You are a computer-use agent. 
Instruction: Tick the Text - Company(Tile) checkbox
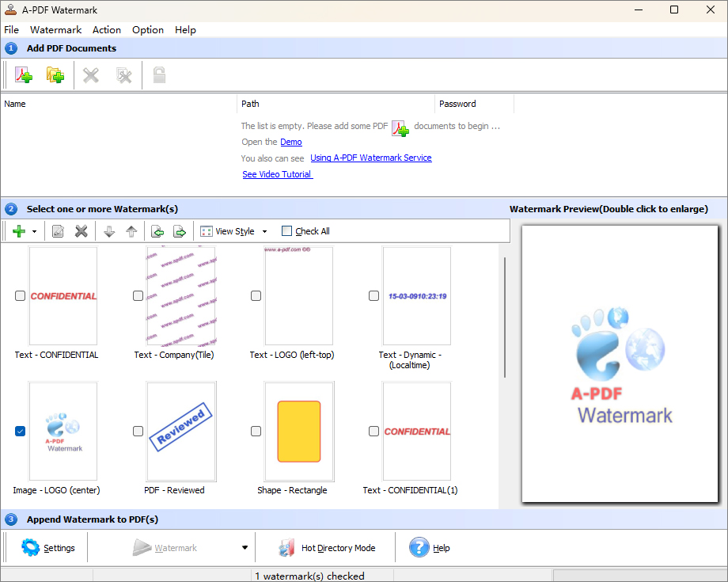point(138,296)
